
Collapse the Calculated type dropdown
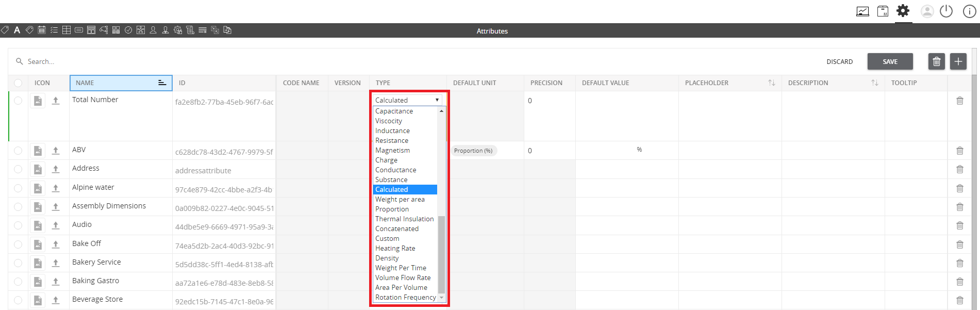point(407,100)
